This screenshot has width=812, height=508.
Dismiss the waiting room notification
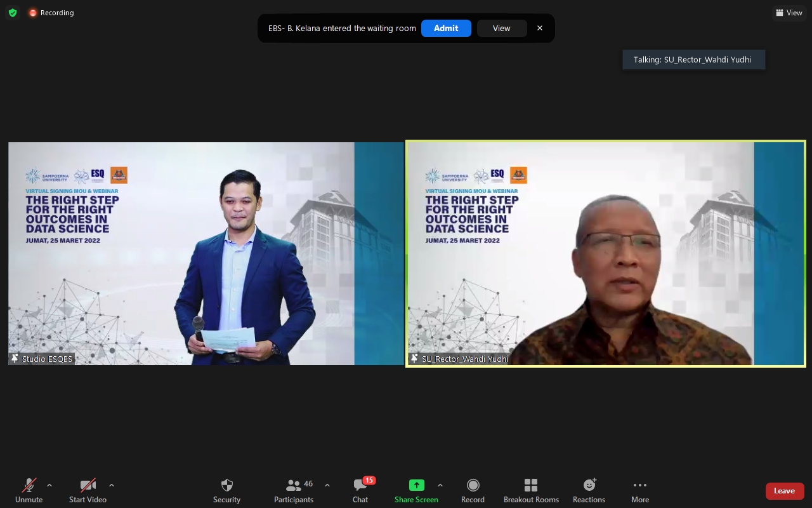[x=540, y=29]
